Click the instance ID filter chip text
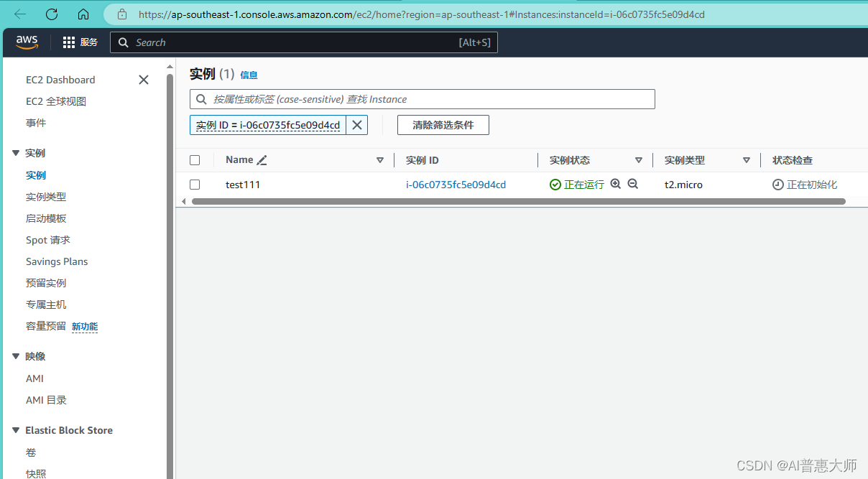The image size is (868, 479). 268,125
